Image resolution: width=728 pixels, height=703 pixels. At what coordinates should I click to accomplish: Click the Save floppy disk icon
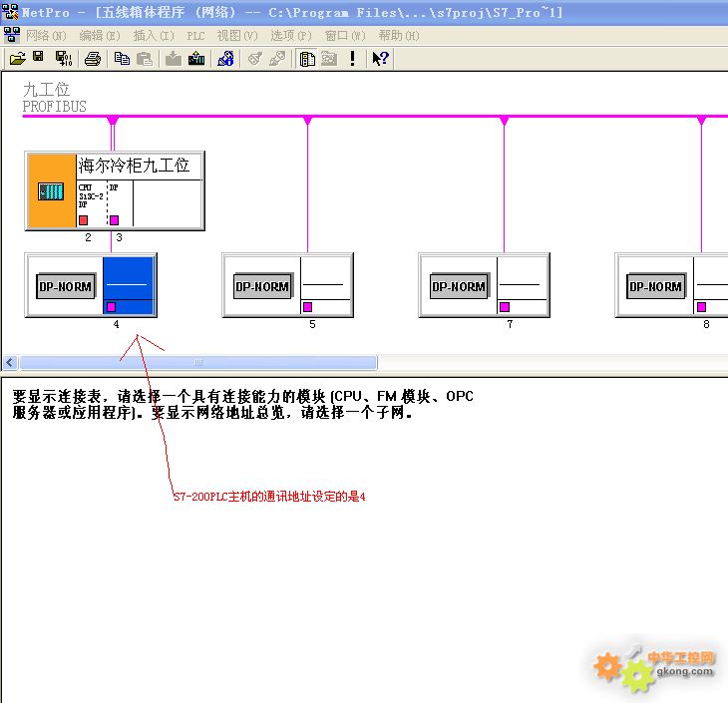pos(38,57)
